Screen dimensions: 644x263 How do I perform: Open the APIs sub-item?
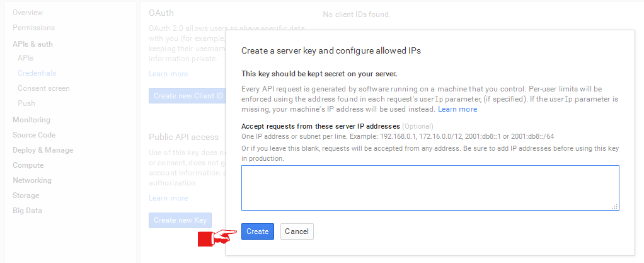point(26,58)
